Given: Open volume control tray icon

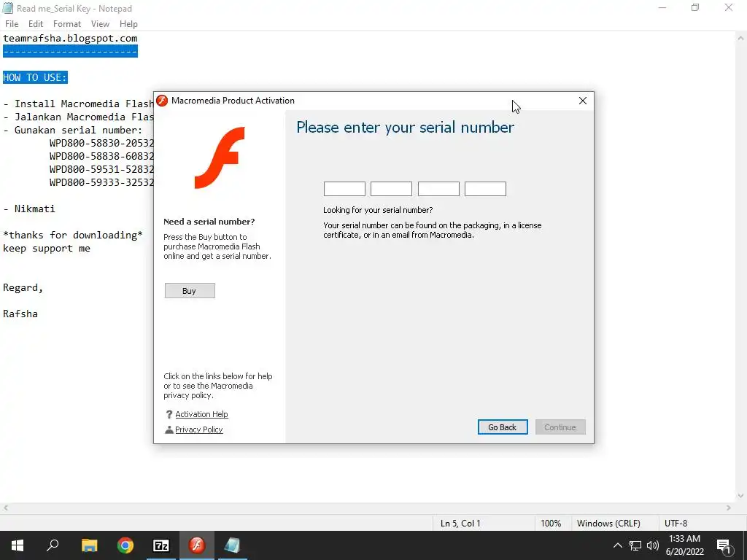Looking at the screenshot, I should pyautogui.click(x=653, y=545).
